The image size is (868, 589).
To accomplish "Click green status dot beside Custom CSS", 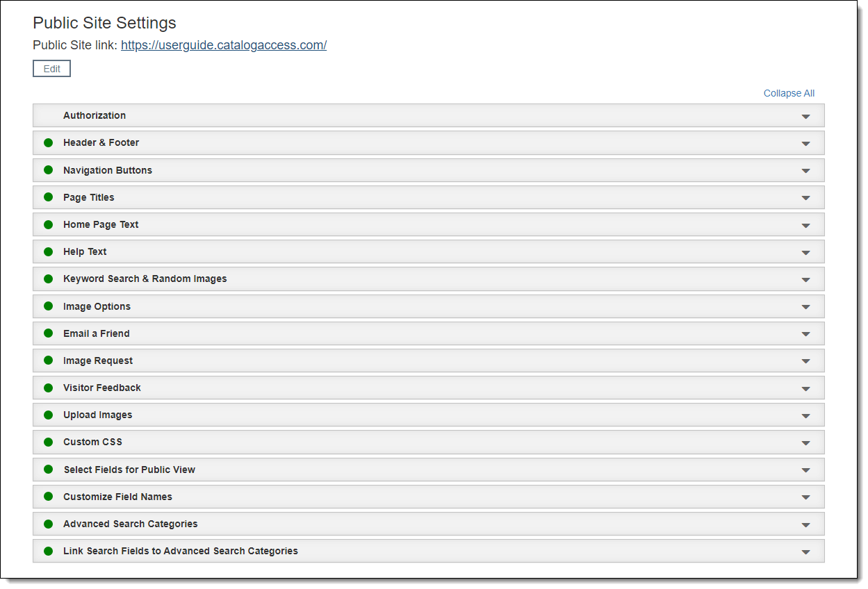I will 49,442.
